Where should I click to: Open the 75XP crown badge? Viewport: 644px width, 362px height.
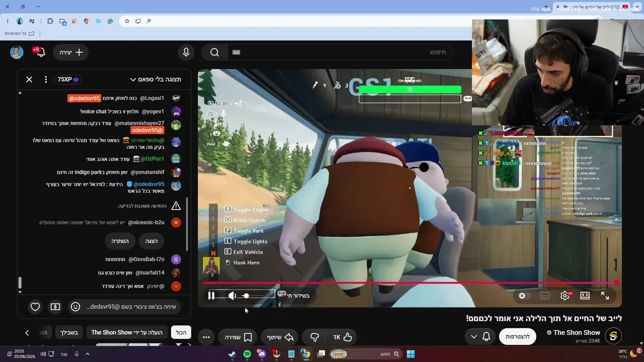click(68, 79)
